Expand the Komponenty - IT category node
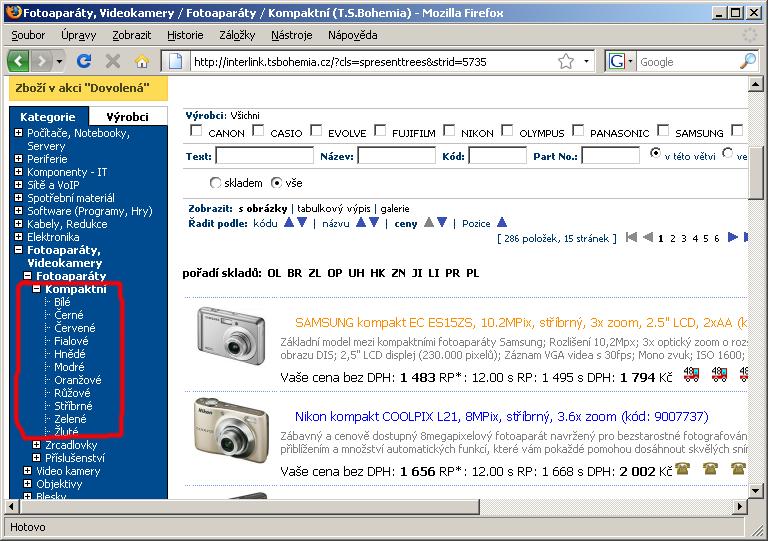 tap(18, 172)
